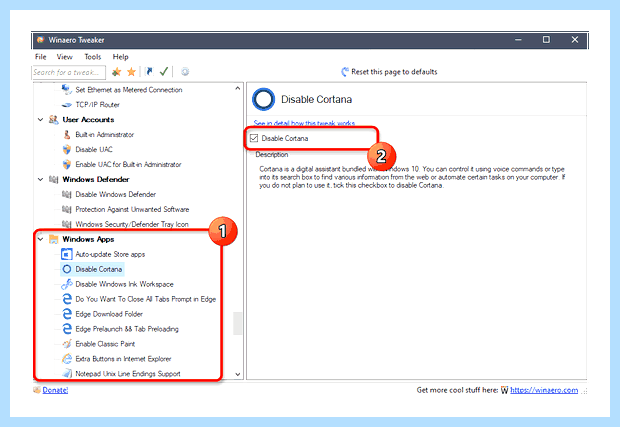The image size is (620, 427).
Task: Click Notepad Unix Line Endings Support icon
Action: click(67, 374)
